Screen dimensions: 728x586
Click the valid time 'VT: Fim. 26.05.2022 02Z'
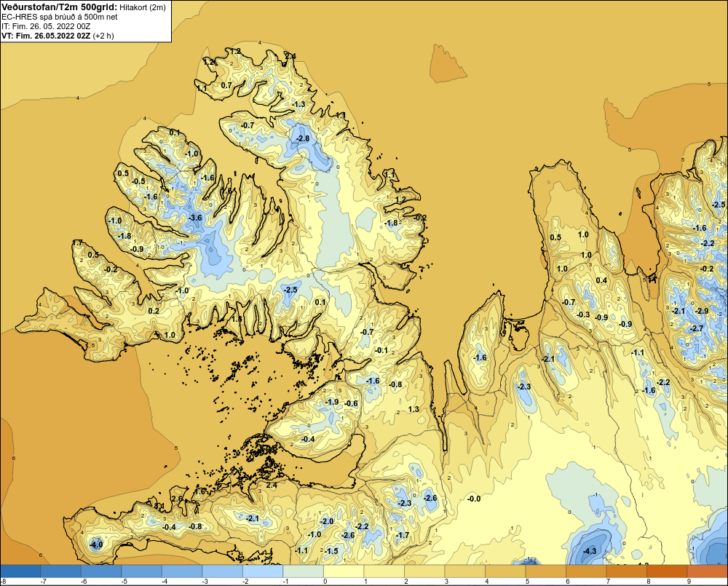click(x=46, y=35)
